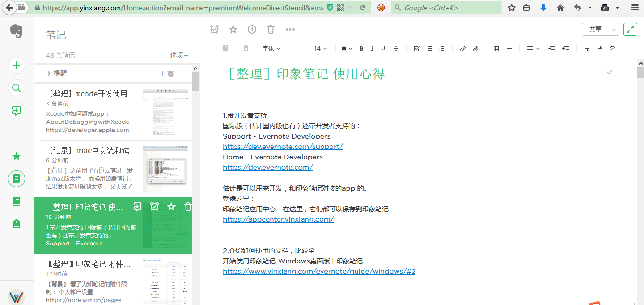Delete selected note via row trash icon

pyautogui.click(x=188, y=207)
